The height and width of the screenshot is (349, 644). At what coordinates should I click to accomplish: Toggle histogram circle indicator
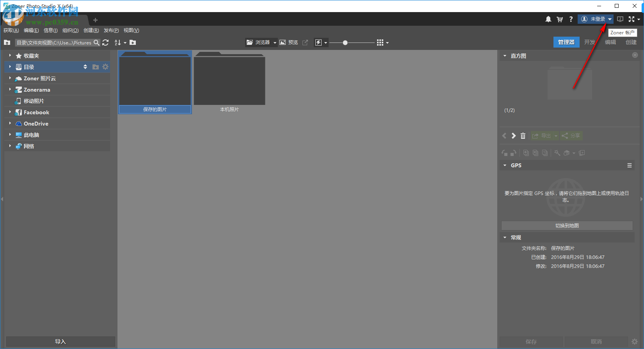coord(635,55)
